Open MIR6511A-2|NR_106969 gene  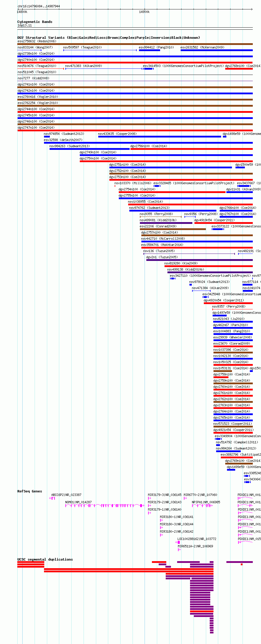click(x=179, y=550)
